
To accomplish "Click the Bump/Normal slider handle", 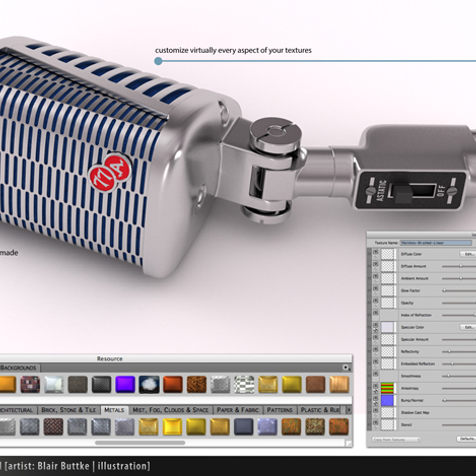I will coord(444,400).
